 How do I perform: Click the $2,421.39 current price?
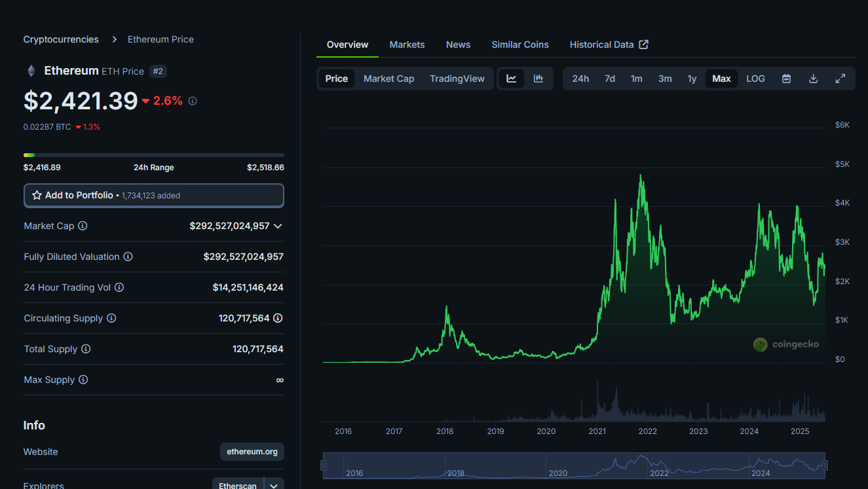(x=81, y=101)
